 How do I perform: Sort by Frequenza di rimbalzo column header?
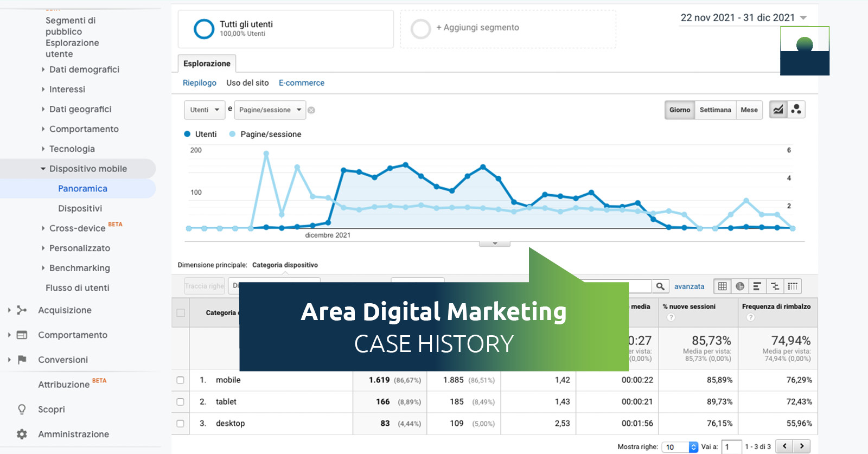tap(776, 306)
